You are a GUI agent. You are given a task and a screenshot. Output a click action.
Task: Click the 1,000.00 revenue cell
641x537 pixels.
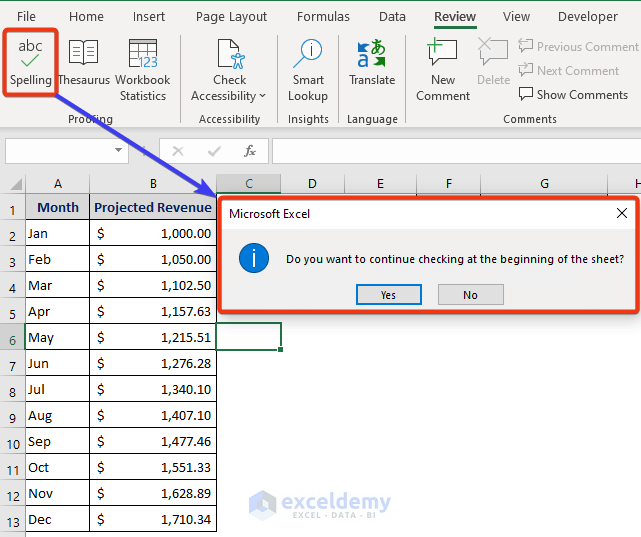pos(153,233)
